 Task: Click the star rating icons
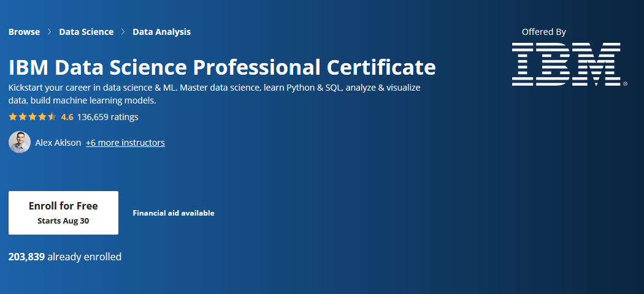click(x=33, y=117)
